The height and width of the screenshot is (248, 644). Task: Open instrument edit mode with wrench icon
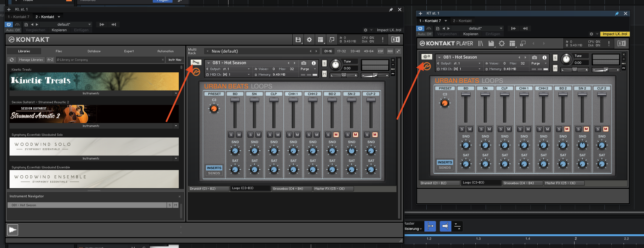196,62
